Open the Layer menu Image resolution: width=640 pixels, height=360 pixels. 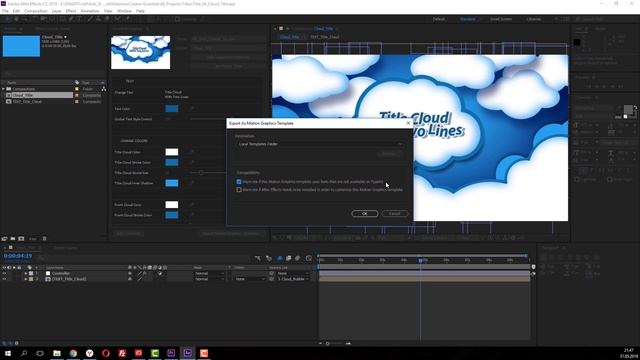pos(56,11)
